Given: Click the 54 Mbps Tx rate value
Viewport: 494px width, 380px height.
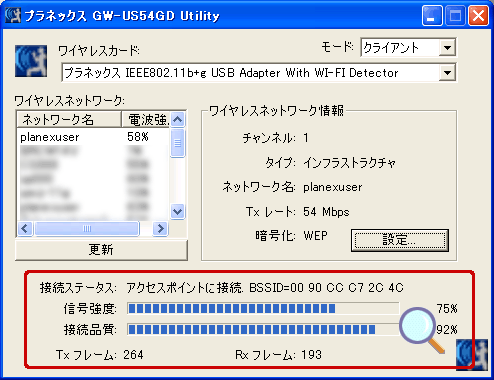Looking at the screenshot, I should pyautogui.click(x=326, y=212).
